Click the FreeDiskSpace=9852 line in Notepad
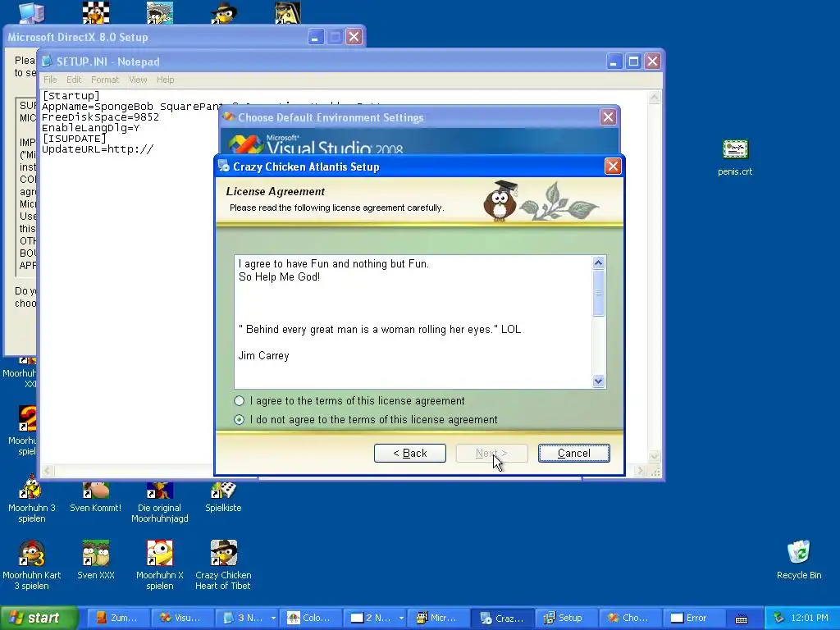This screenshot has width=840, height=630. click(100, 117)
